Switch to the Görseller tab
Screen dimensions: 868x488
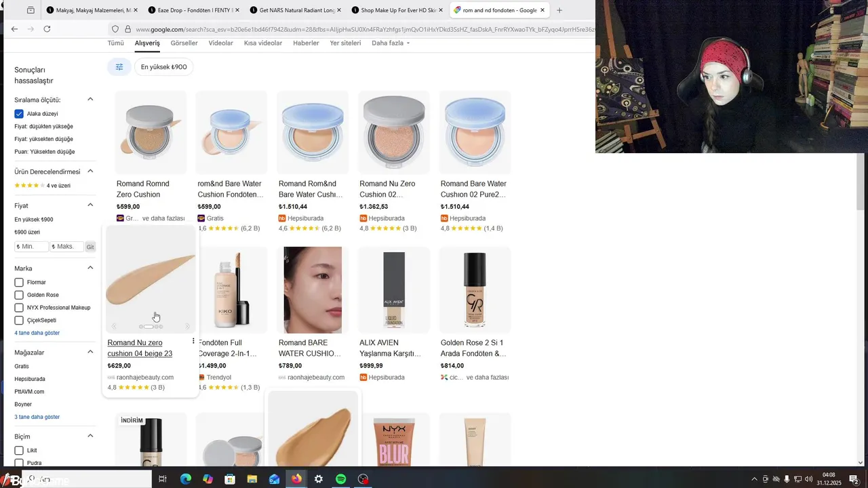coord(184,43)
